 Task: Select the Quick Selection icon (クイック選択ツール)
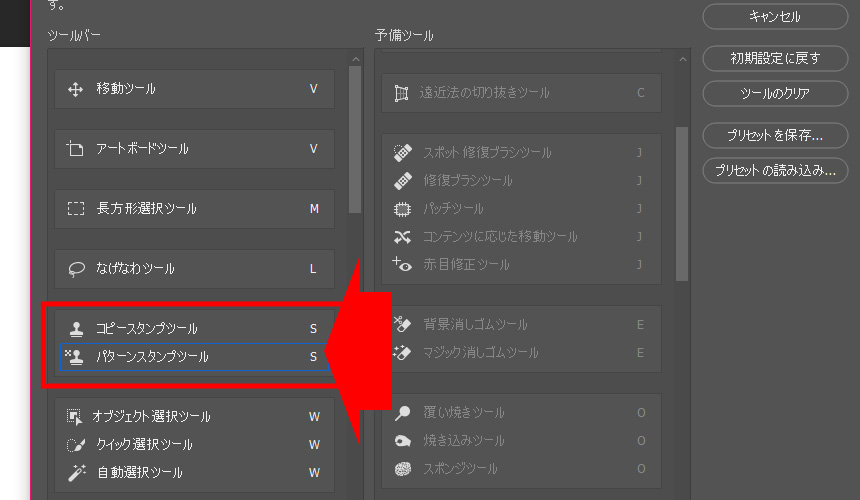pos(75,445)
